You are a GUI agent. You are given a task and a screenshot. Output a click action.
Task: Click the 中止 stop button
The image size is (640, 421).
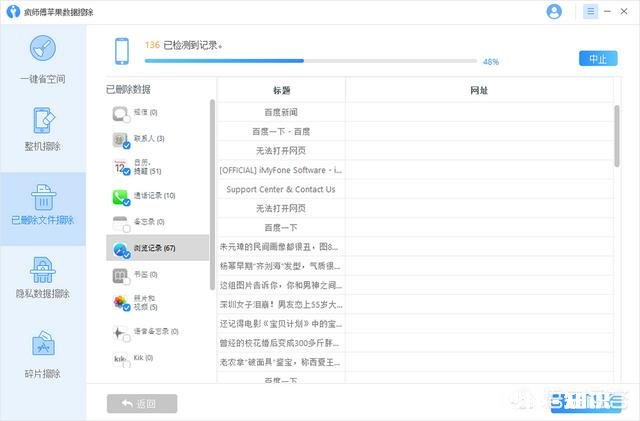click(x=598, y=58)
